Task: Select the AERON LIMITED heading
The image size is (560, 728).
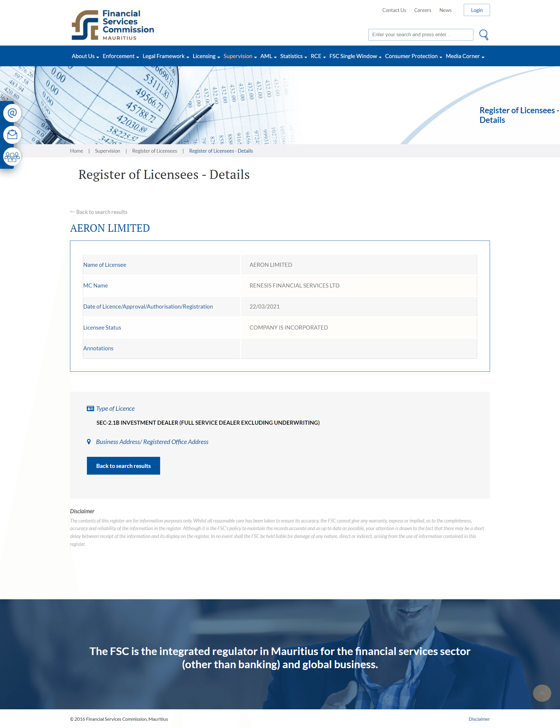Action: (x=110, y=228)
